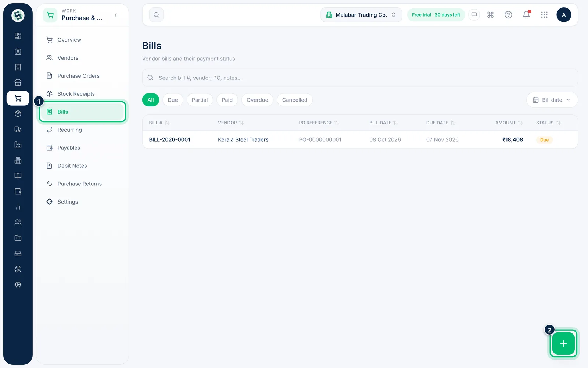Click the bills search input field
588x368 pixels.
[x=360, y=78]
